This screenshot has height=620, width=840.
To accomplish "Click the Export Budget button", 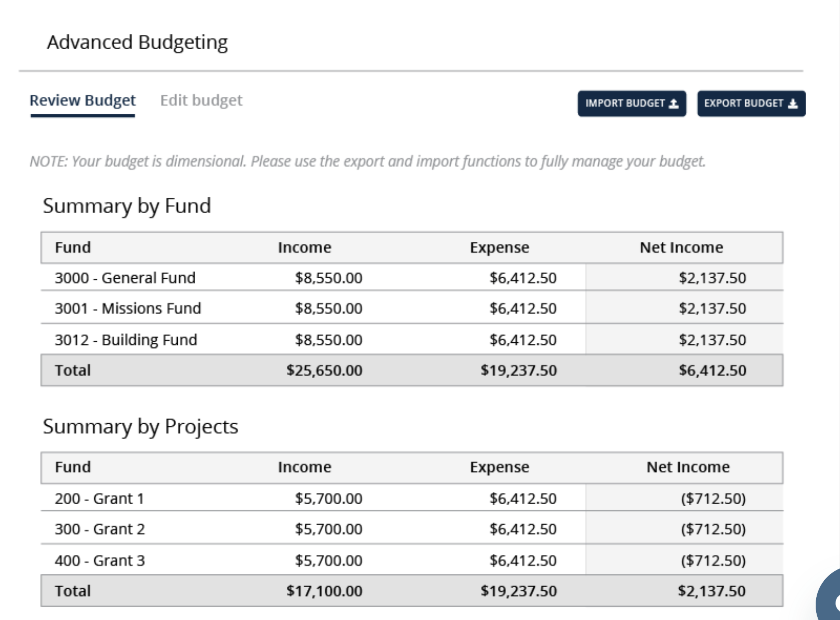I will click(751, 103).
